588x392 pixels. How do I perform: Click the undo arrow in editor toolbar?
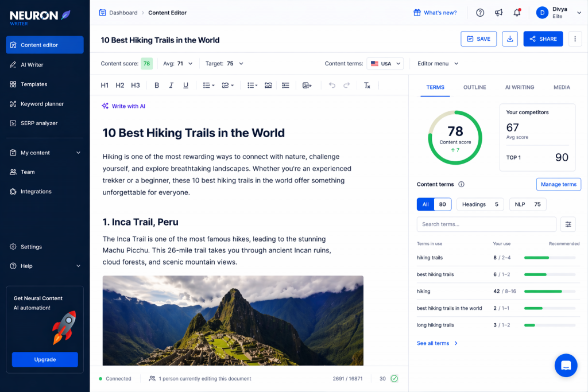click(332, 86)
